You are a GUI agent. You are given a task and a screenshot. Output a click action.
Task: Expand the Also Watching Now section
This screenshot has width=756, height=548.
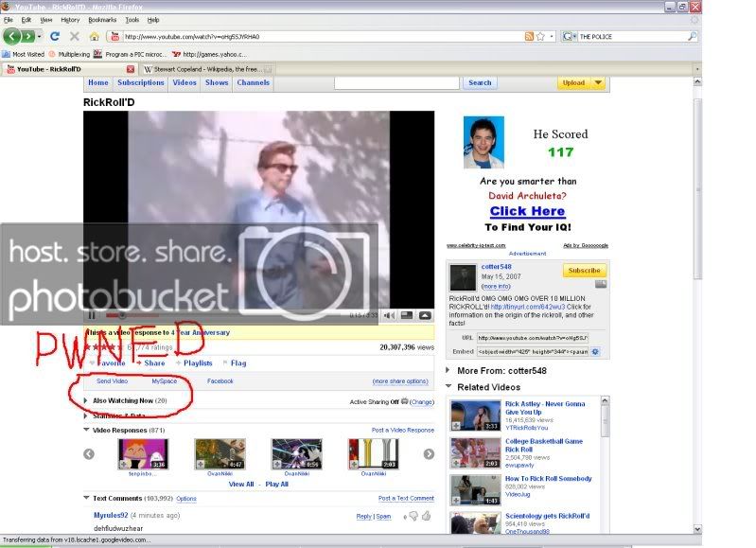pos(85,400)
